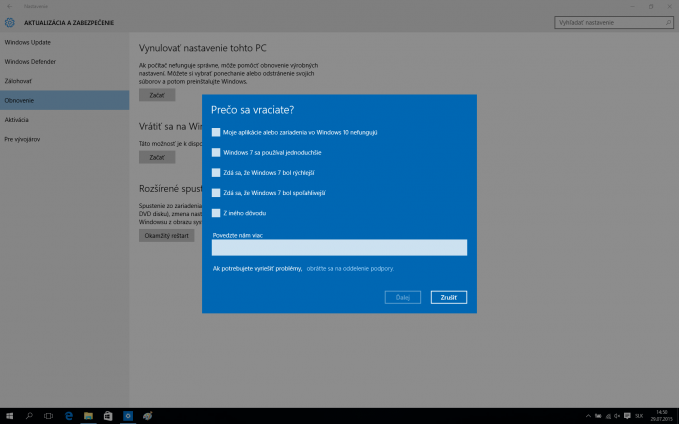Image resolution: width=679 pixels, height=424 pixels.
Task: Open the taskbar clock and date
Action: click(661, 416)
